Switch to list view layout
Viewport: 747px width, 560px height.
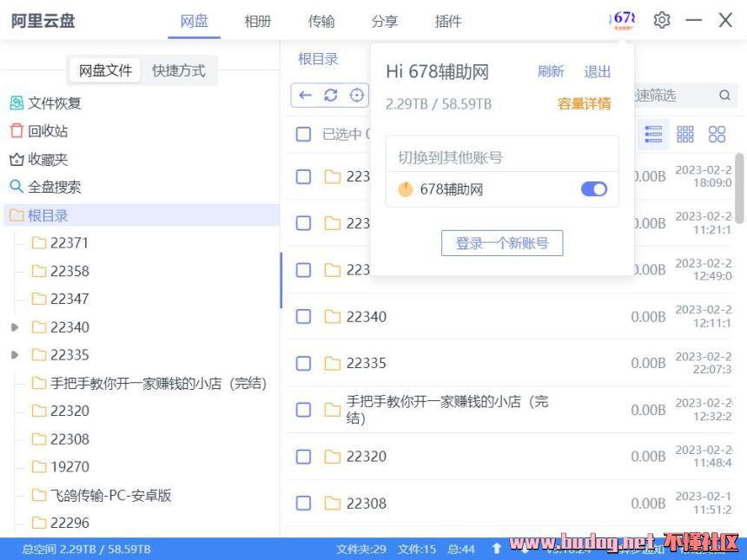point(654,134)
